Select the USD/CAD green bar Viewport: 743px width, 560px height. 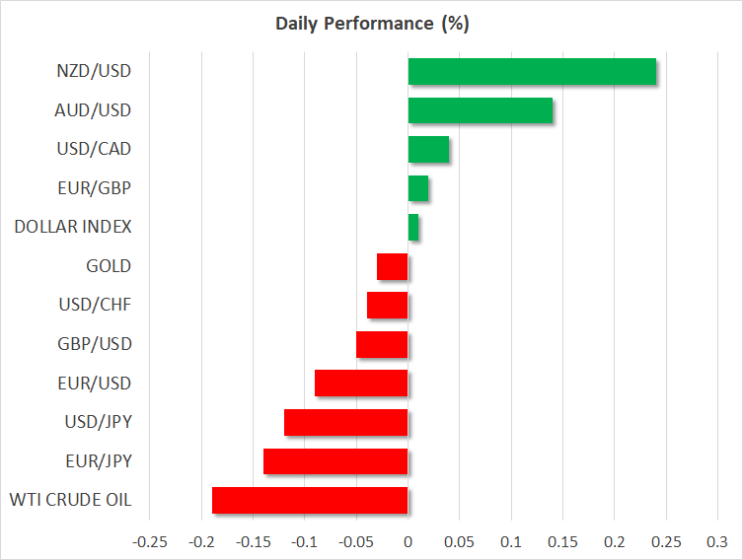pos(428,150)
